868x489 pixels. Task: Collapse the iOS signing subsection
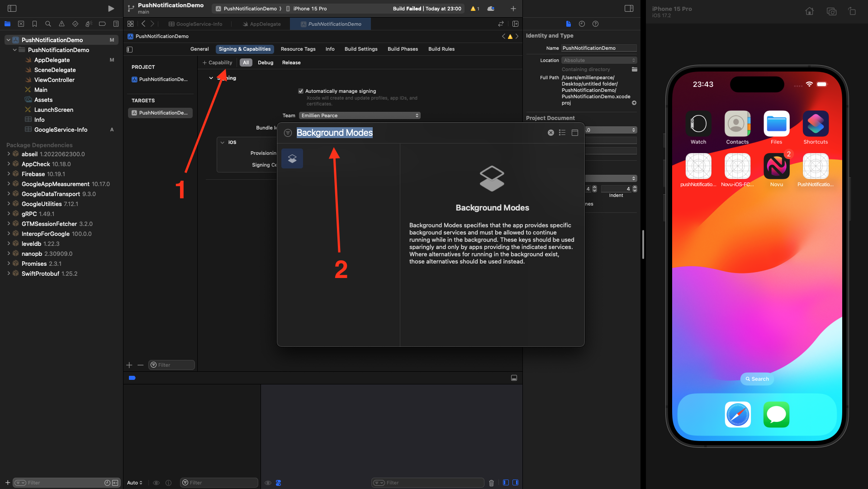click(223, 142)
